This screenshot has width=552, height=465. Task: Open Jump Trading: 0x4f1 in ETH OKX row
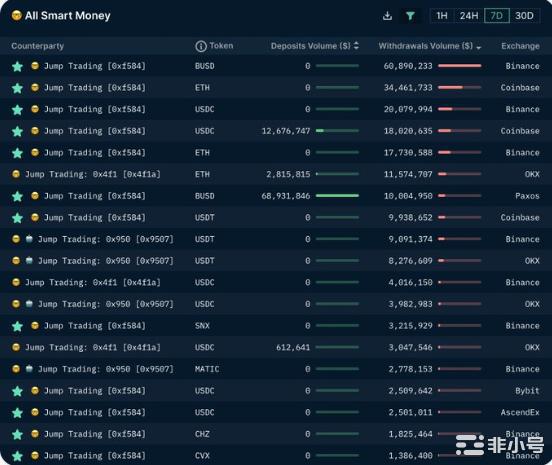(x=93, y=174)
